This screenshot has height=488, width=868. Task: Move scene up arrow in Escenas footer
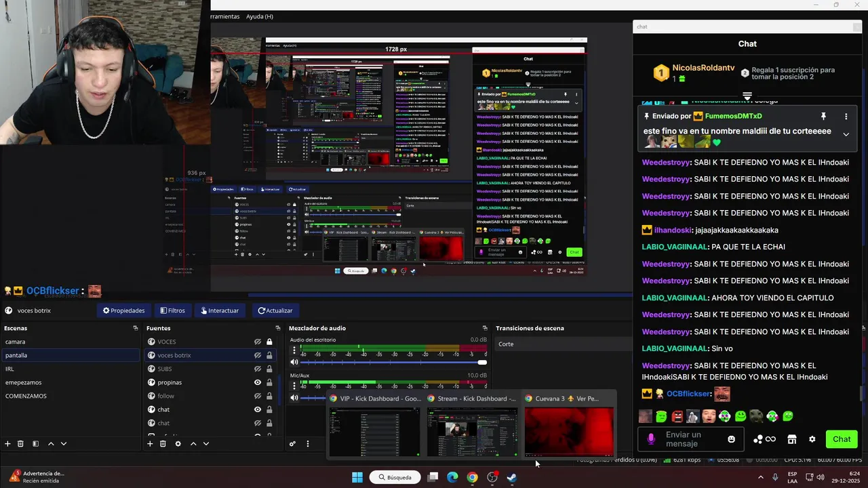point(50,444)
